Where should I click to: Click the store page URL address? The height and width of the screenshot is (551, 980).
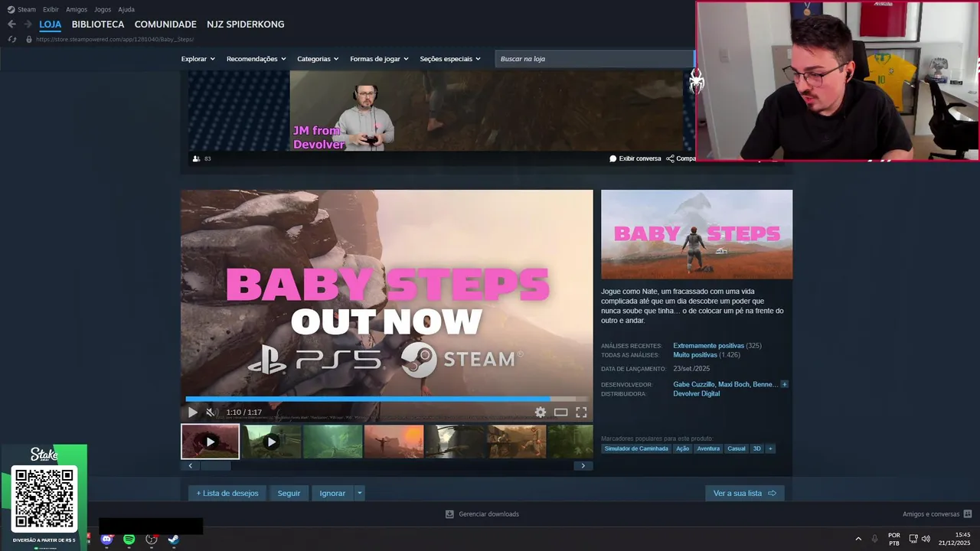115,39
